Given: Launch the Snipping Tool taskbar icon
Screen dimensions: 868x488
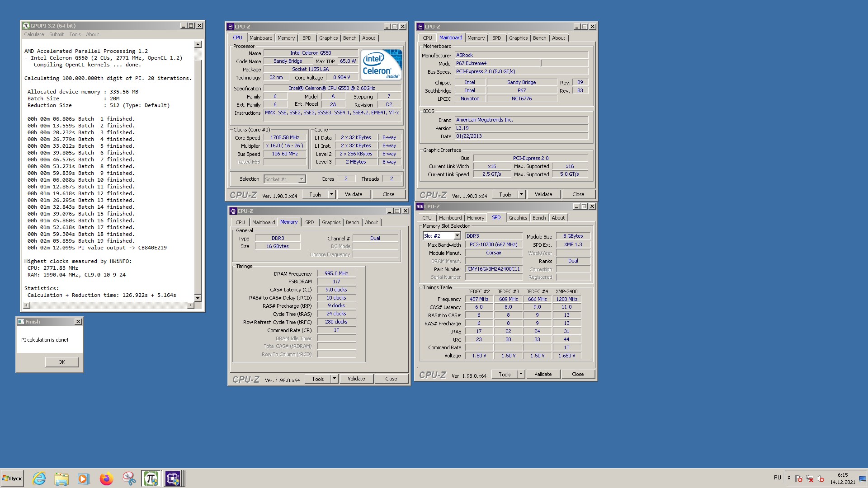Looking at the screenshot, I should click(129, 479).
